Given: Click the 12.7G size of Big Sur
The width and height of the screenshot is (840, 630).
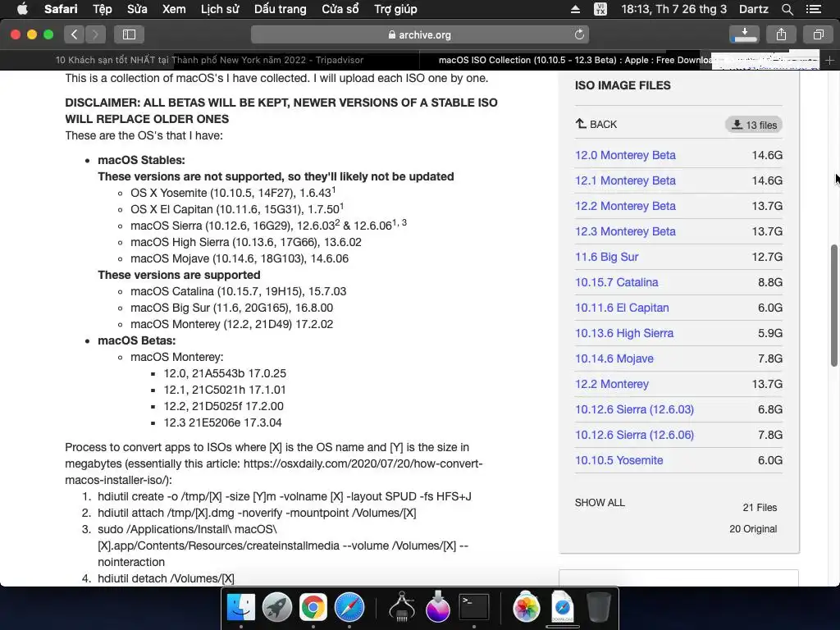Looking at the screenshot, I should tap(767, 257).
